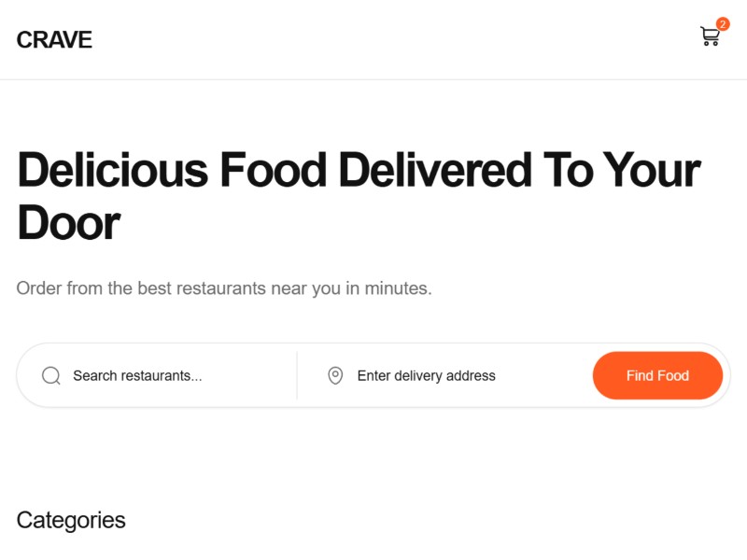Viewport: 747px width, 560px height.
Task: Click the word "Your" in the headline
Action: click(652, 171)
